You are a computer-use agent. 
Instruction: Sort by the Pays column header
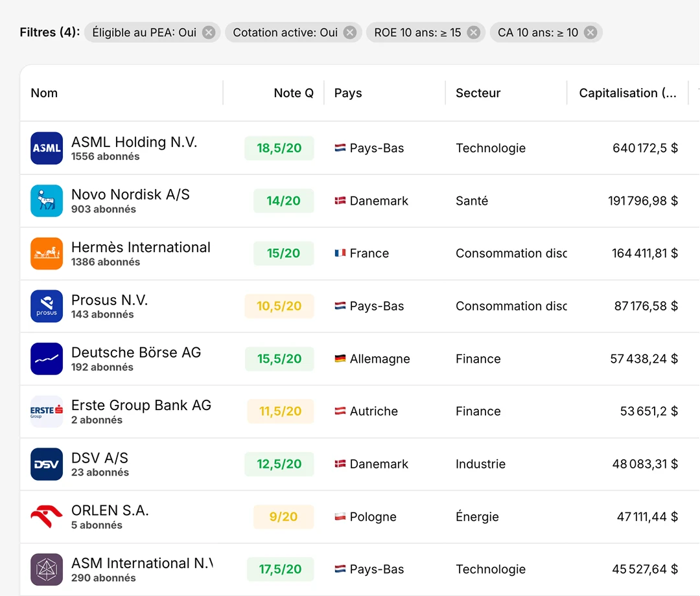coord(348,93)
